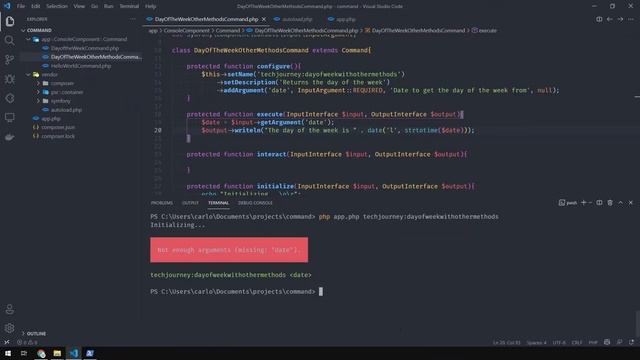Open the Extensions view in the activity bar
Screen dimensions: 640x360
pyautogui.click(x=10, y=98)
